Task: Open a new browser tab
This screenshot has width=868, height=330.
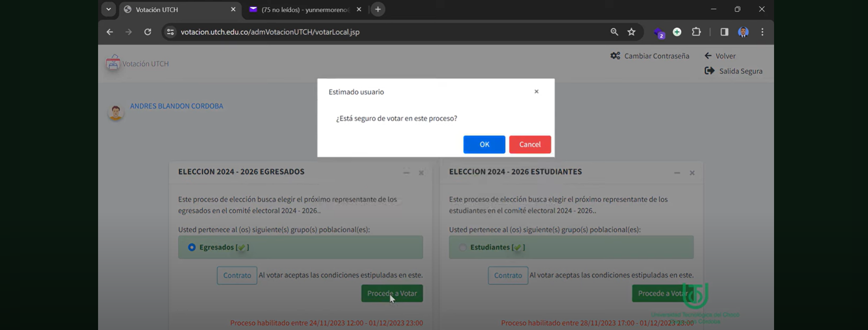Action: (x=378, y=9)
